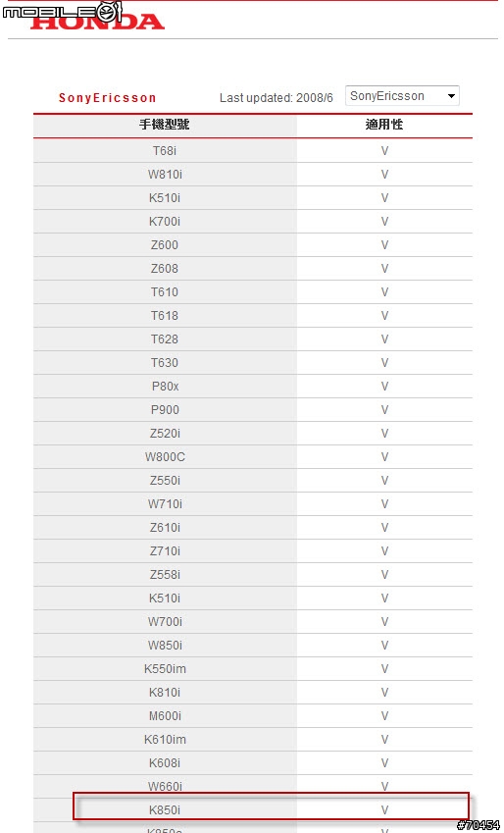This screenshot has width=504, height=833.
Task: Click the 手機型號 column header
Action: [x=165, y=125]
